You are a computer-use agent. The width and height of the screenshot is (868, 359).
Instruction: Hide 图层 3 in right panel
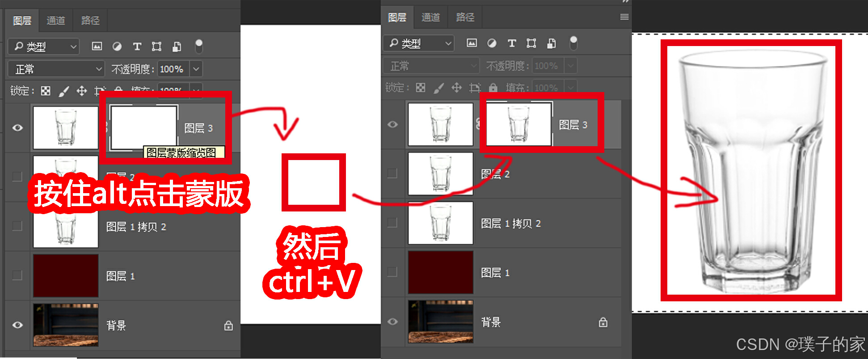click(x=392, y=124)
